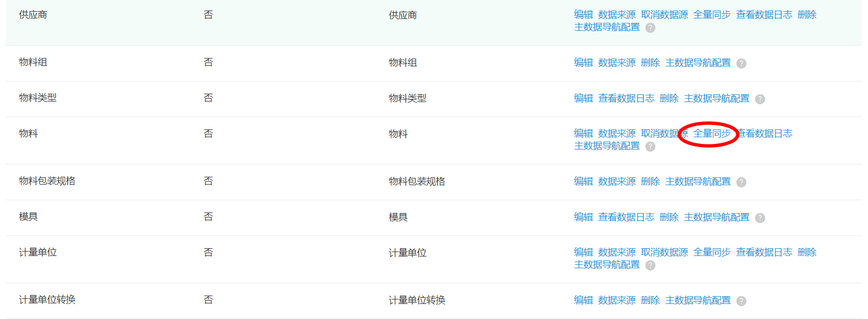Click 编辑 for the 供应商 row
This screenshot has height=319, width=868.
584,14
